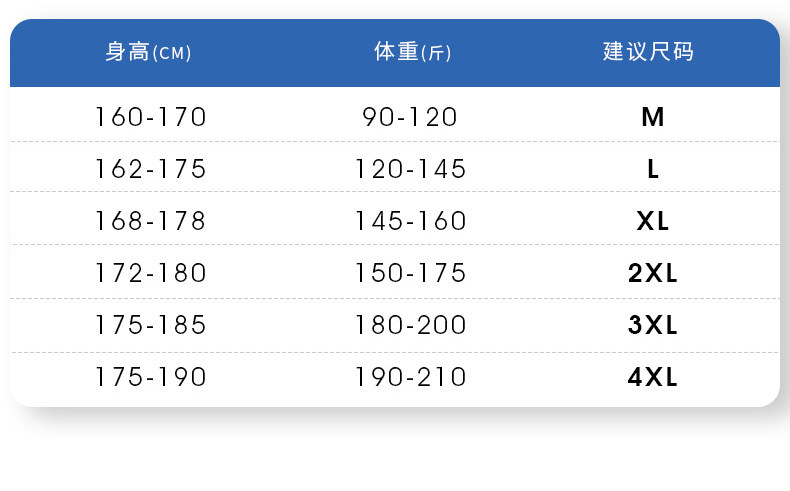This screenshot has height=491, width=790.
Task: Select the 2XL size cell
Action: pos(653,273)
